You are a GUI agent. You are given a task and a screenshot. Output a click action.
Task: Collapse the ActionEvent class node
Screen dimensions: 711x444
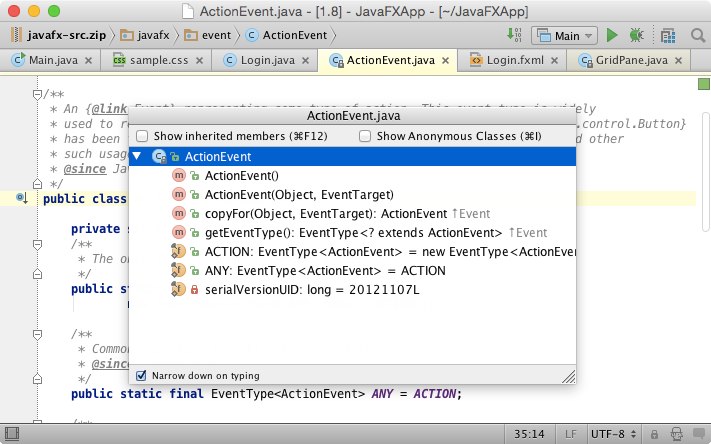(137, 156)
